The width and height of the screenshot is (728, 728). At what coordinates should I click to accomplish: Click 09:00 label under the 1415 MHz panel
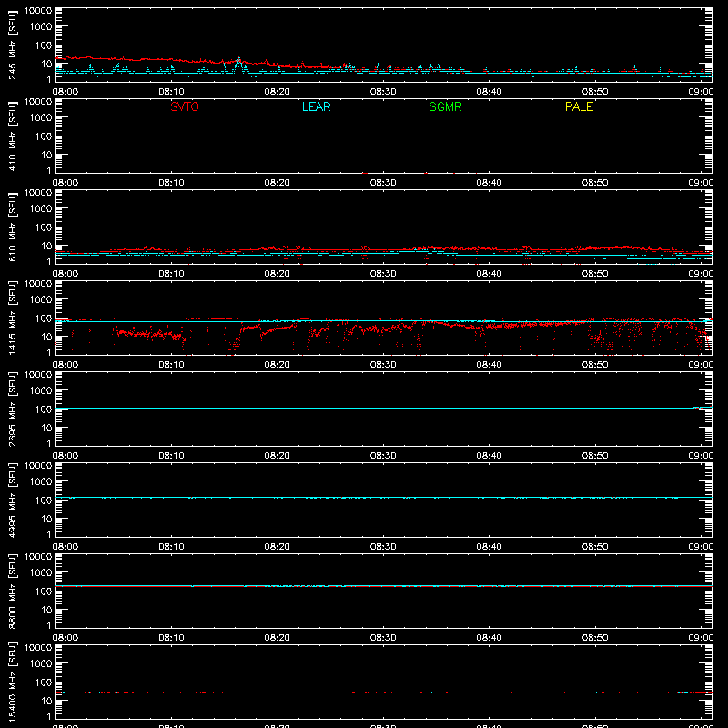(x=701, y=365)
